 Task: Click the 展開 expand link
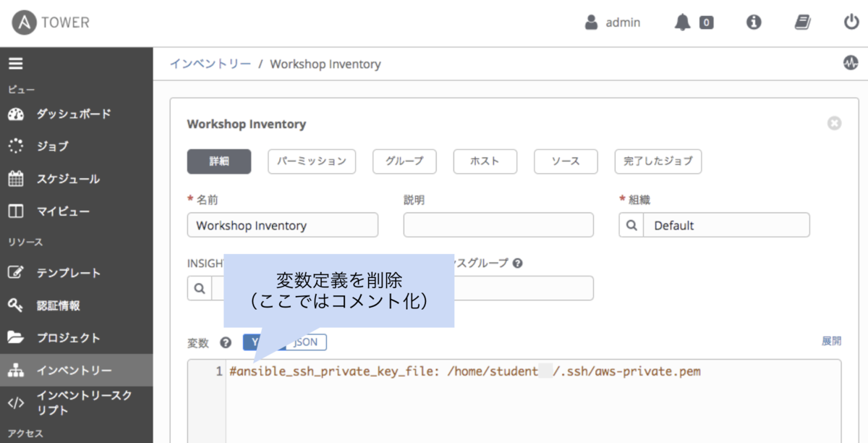832,341
